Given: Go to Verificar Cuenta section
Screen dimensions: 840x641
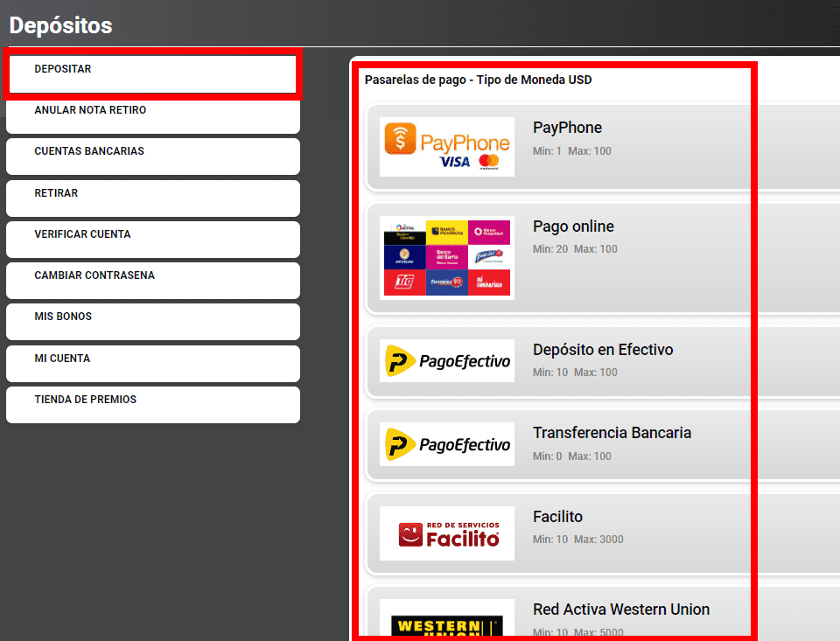Looking at the screenshot, I should click(x=152, y=240).
